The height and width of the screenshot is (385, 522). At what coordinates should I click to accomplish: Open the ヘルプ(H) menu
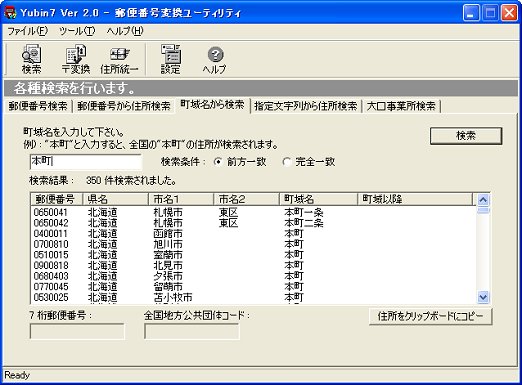coord(125,31)
